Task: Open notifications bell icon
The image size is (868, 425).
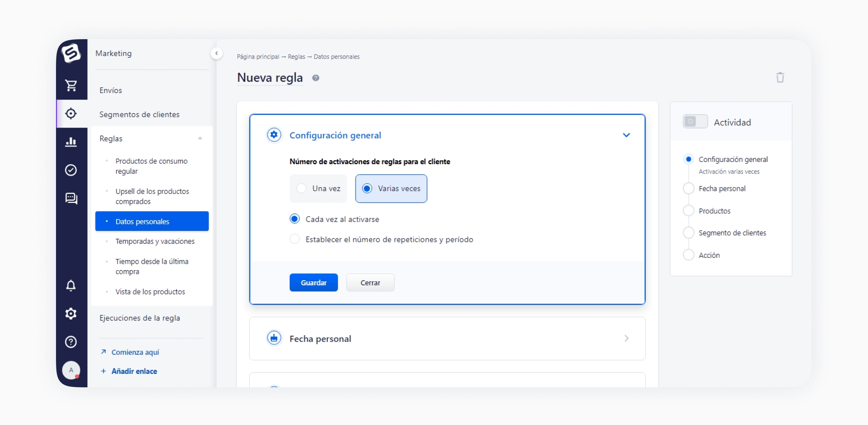Action: (71, 285)
